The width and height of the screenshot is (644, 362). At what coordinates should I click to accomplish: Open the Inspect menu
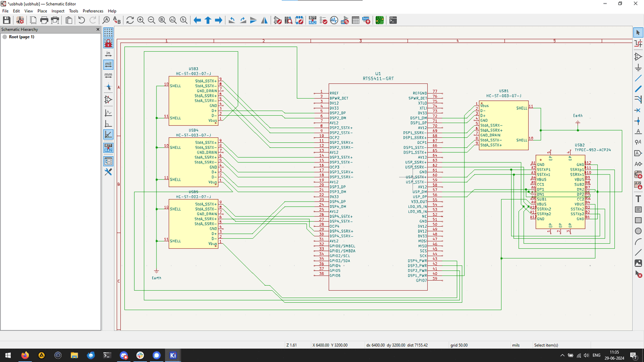tap(58, 11)
